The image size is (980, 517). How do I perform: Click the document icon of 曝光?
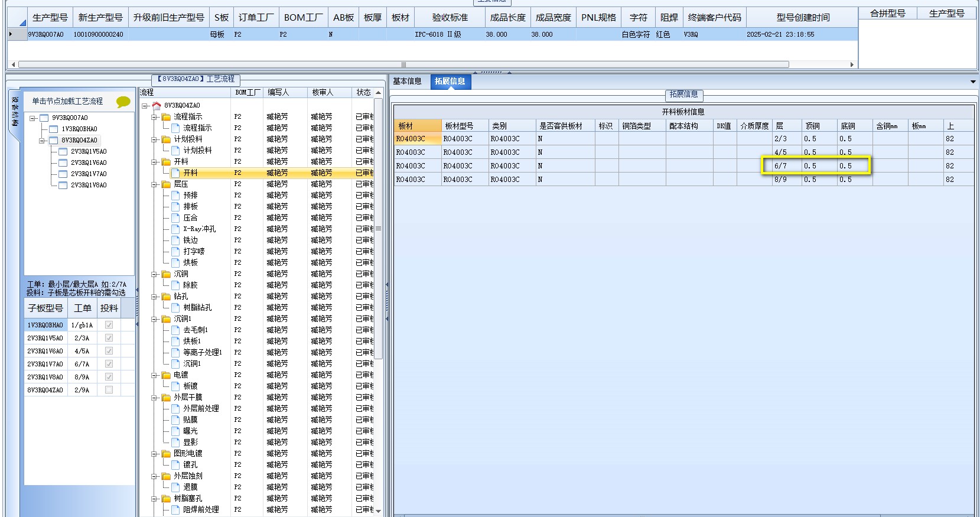point(175,431)
